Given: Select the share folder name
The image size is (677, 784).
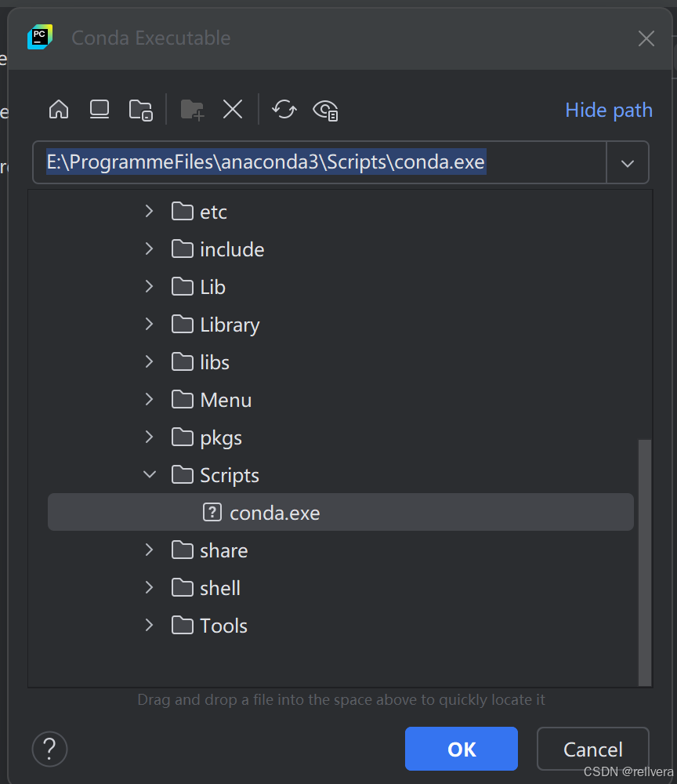Looking at the screenshot, I should pos(224,550).
